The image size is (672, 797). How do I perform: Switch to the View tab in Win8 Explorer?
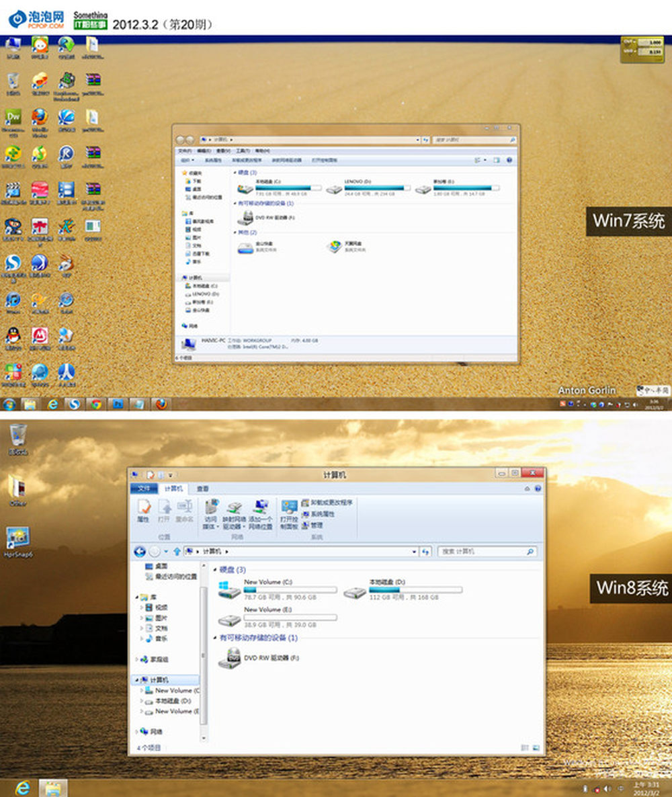[x=203, y=489]
